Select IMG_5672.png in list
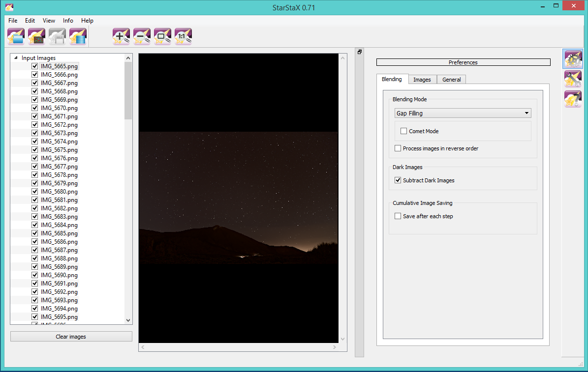588x372 pixels. (x=59, y=125)
